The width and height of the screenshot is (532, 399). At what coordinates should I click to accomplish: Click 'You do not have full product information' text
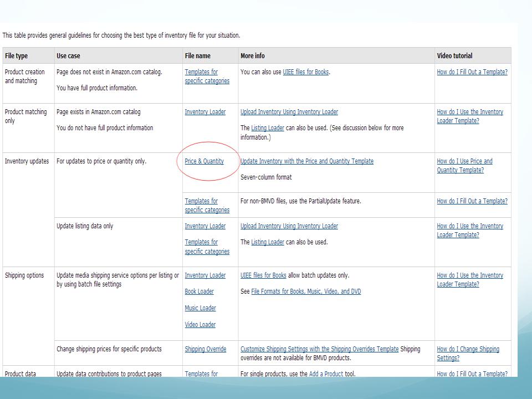tap(105, 128)
